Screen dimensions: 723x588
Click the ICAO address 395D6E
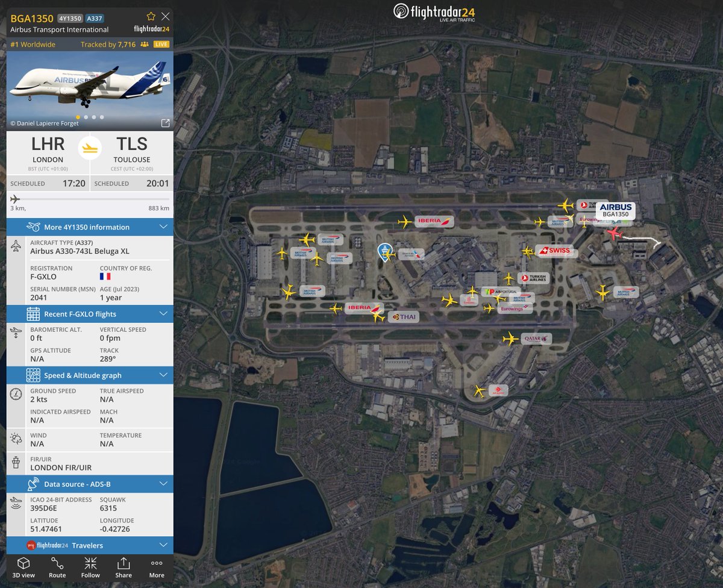coord(43,508)
